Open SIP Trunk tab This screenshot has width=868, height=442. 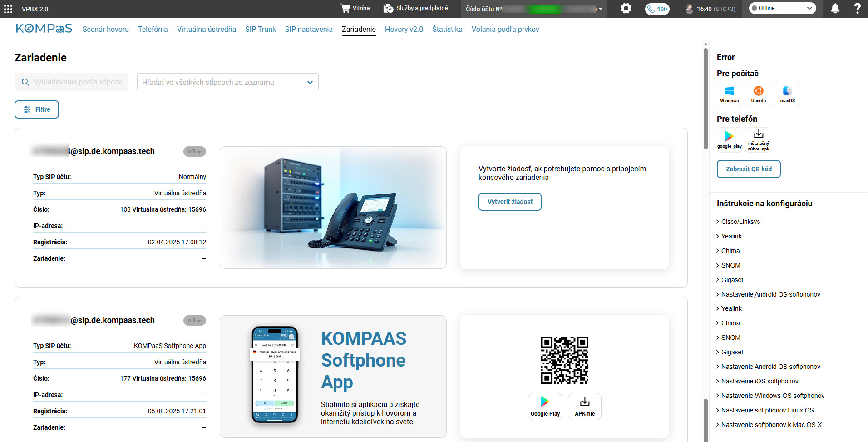click(x=261, y=29)
